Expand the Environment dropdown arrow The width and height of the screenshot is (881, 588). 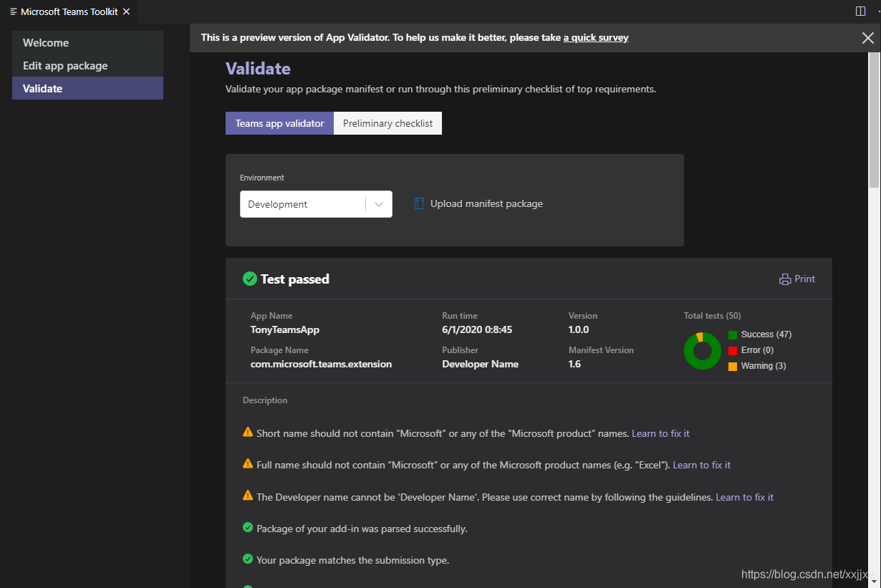pos(379,204)
